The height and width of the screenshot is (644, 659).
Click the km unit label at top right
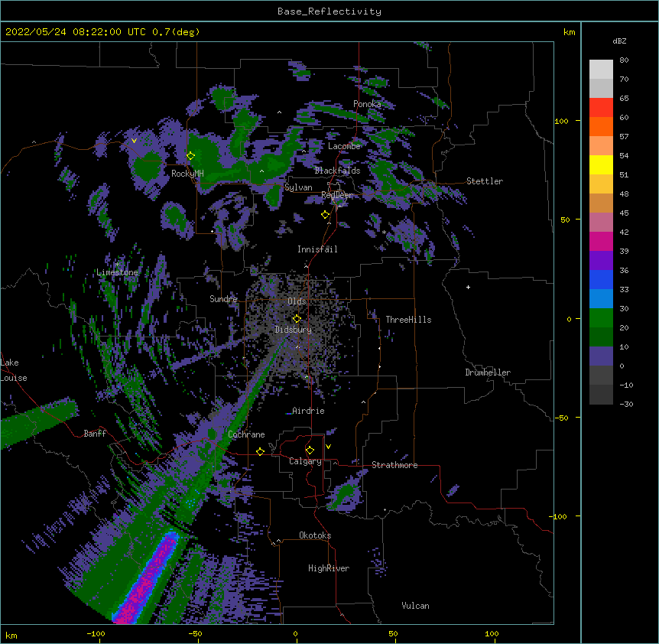[569, 32]
